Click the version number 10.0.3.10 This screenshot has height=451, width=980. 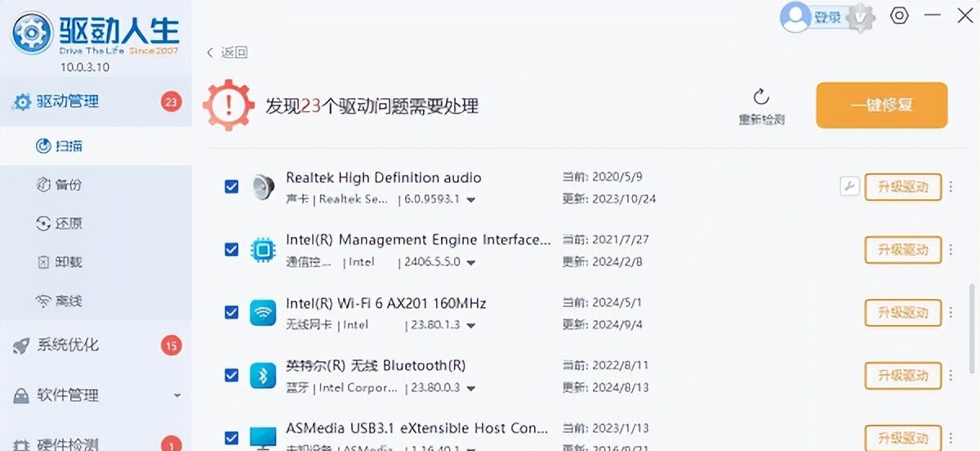(x=85, y=67)
